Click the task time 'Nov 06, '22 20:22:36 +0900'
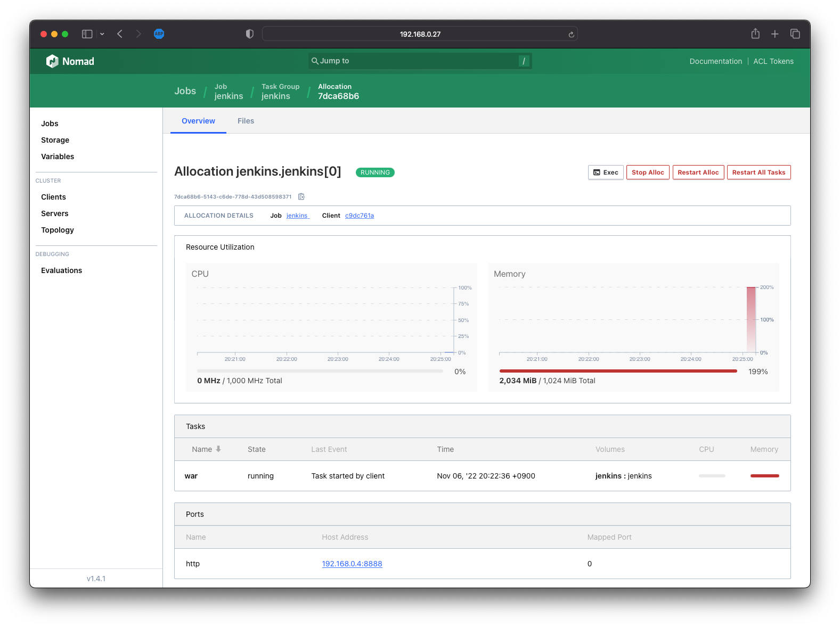 486,476
